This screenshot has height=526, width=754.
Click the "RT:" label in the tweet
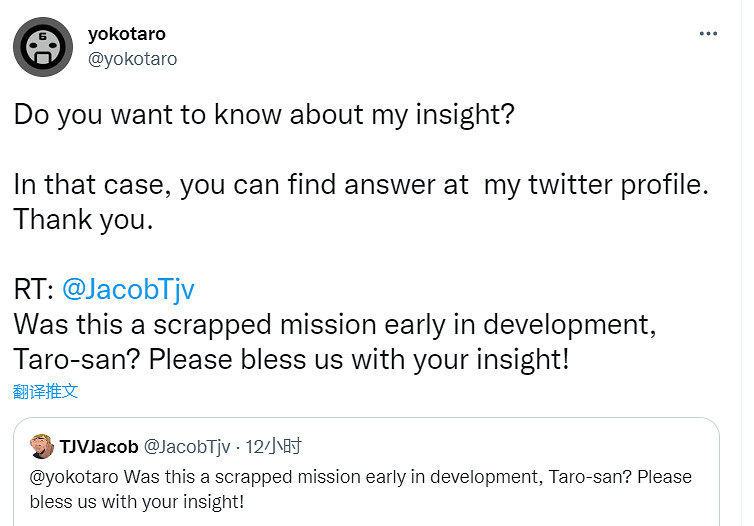pos(34,290)
